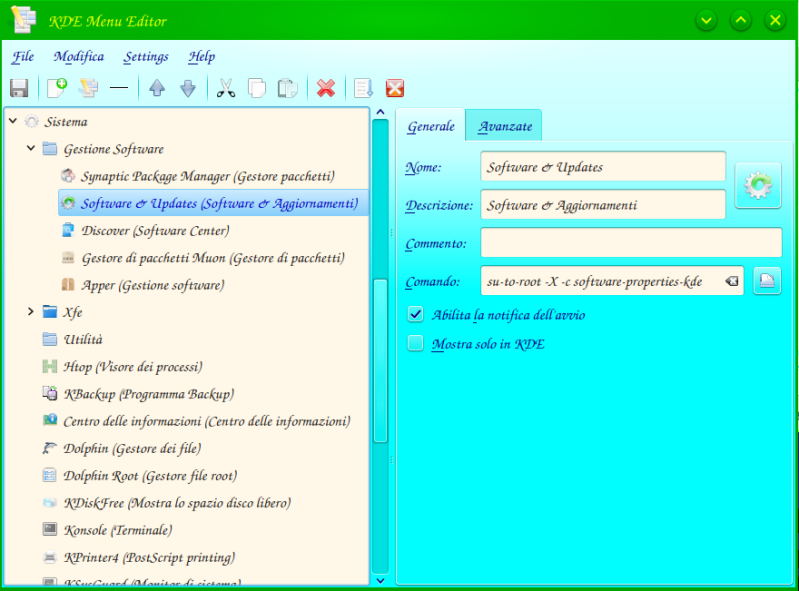Expand the Xfe folder
Image resolution: width=799 pixels, height=591 pixels.
[x=31, y=311]
